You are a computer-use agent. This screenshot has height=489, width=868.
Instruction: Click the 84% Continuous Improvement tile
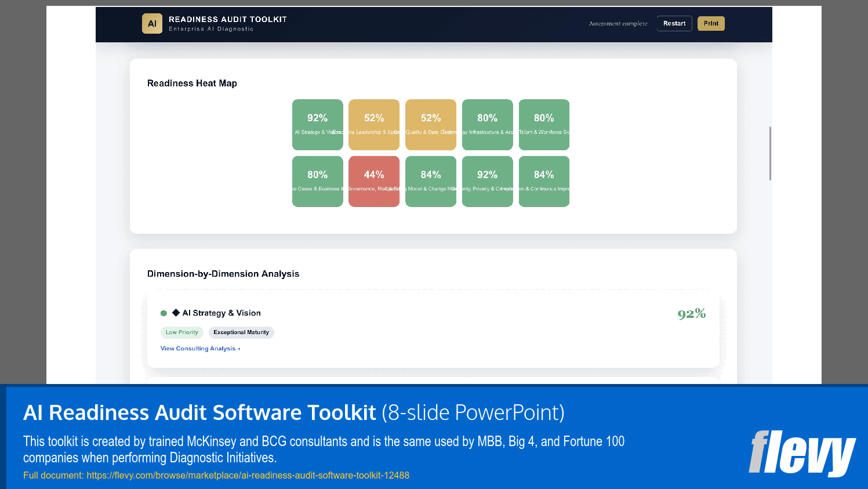[x=544, y=182]
